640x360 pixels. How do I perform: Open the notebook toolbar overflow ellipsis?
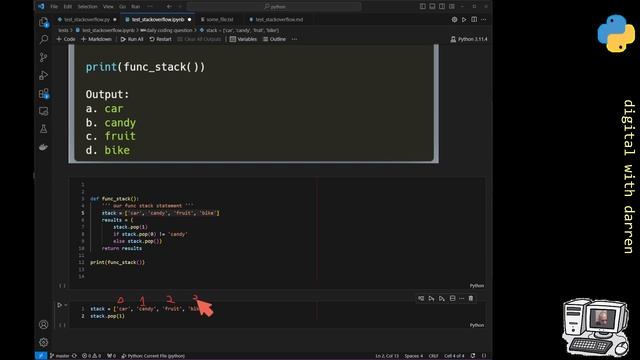tap(295, 39)
